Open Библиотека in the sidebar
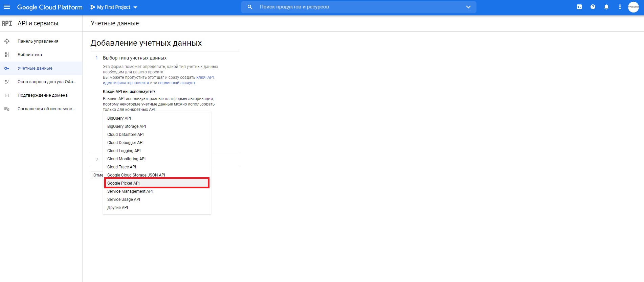644x282 pixels. point(30,55)
